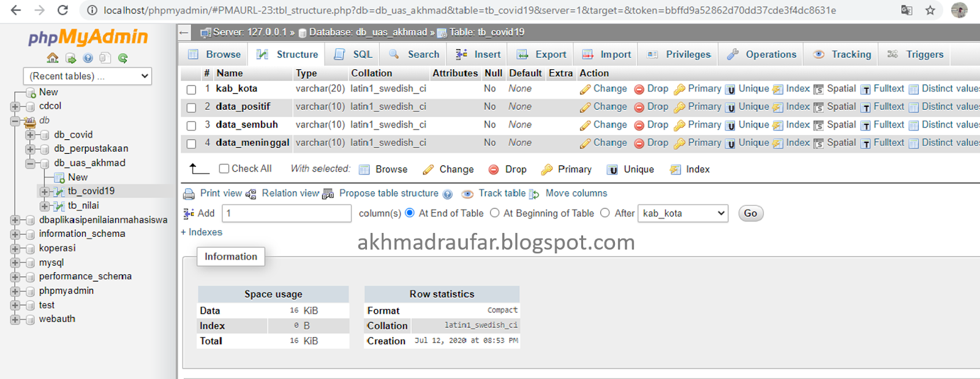Enable the Check All checkbox

(x=224, y=169)
